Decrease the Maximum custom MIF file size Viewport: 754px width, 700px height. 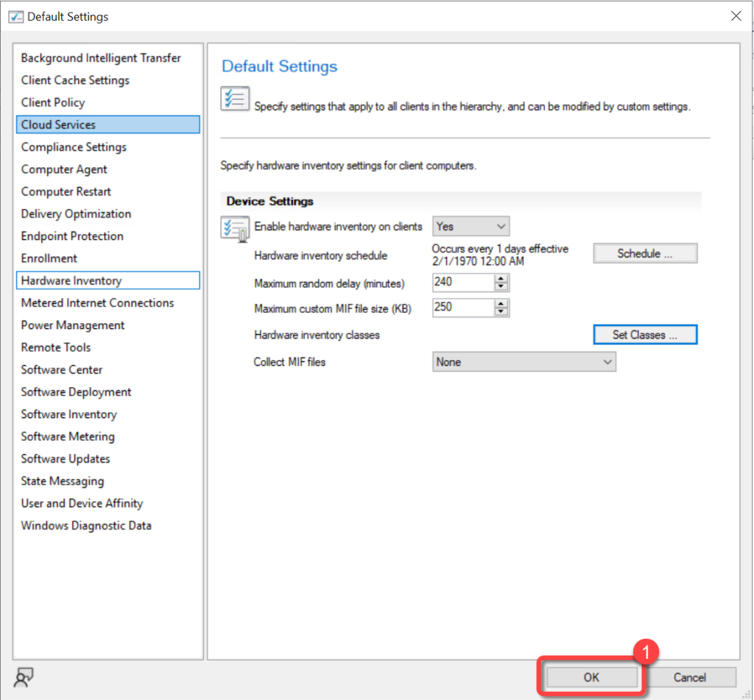coord(502,311)
